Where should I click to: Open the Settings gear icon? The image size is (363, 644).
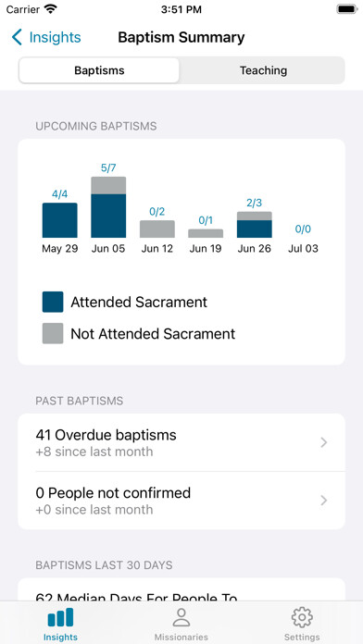(302, 617)
